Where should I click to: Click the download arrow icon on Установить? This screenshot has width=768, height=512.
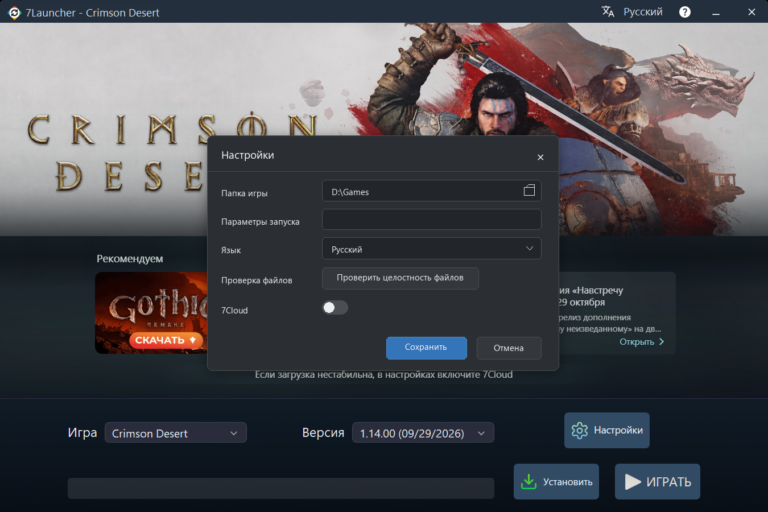(x=528, y=482)
